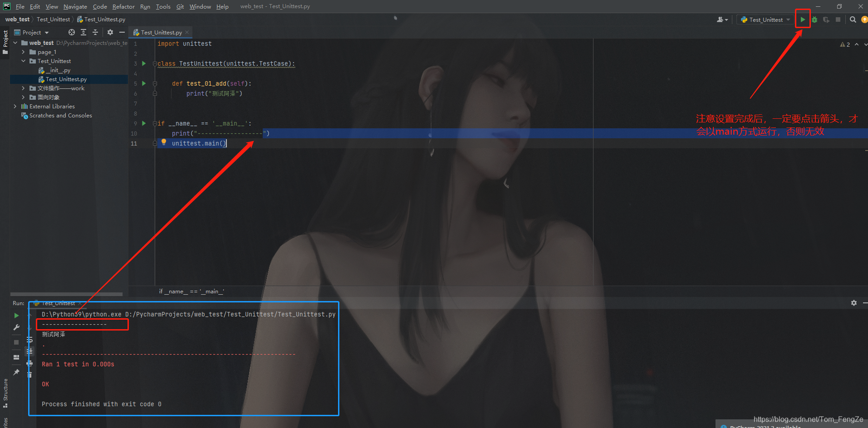
Task: Click the run gutter arrow beside class TestUnittest
Action: 144,63
